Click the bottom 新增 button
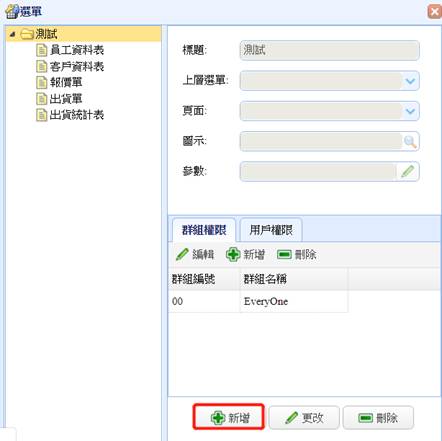This screenshot has height=441, width=442. (x=229, y=417)
